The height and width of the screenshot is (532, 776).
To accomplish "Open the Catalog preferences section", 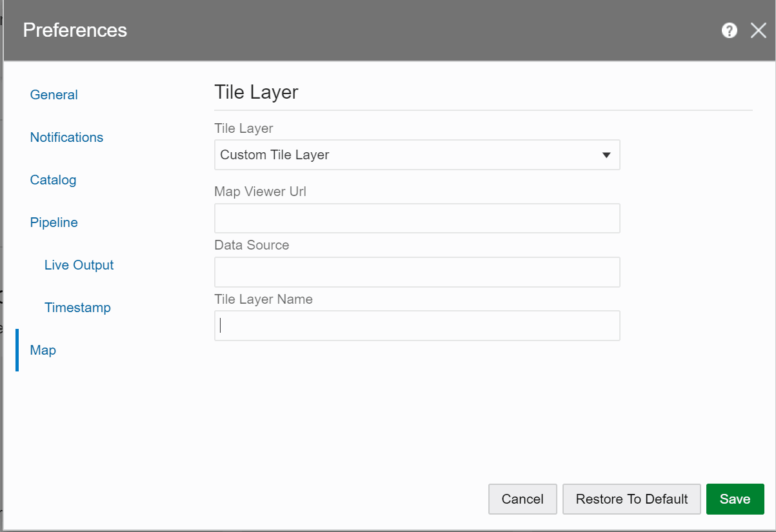I will [53, 180].
